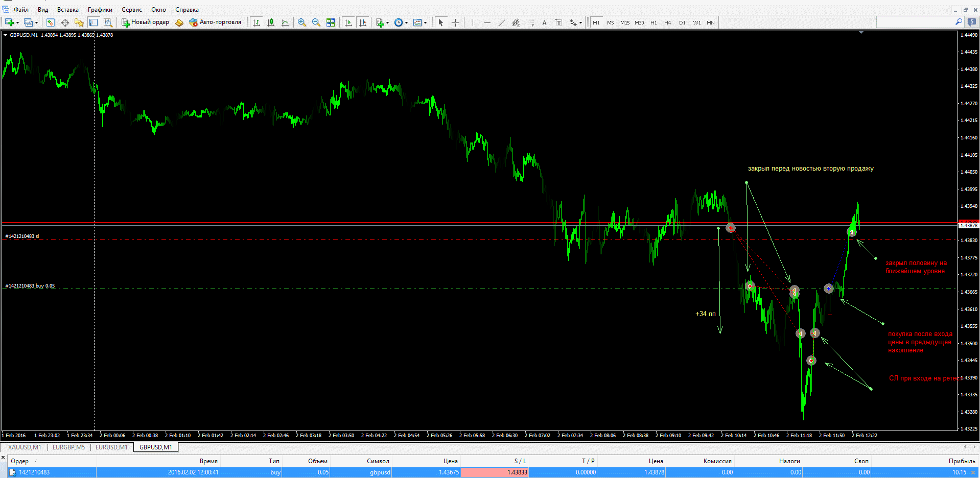The height and width of the screenshot is (478, 980).
Task: Switch chart to candlesticks
Action: 271,22
